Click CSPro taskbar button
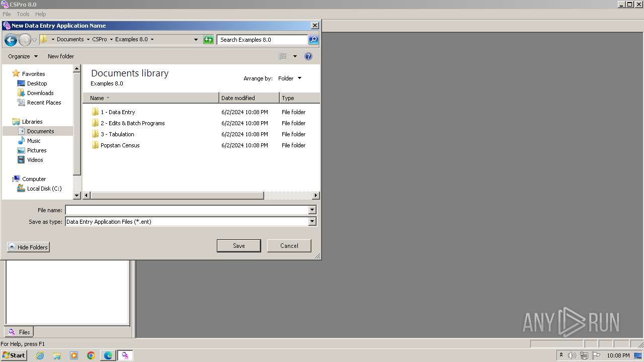This screenshot has width=644, height=362. pos(125,355)
